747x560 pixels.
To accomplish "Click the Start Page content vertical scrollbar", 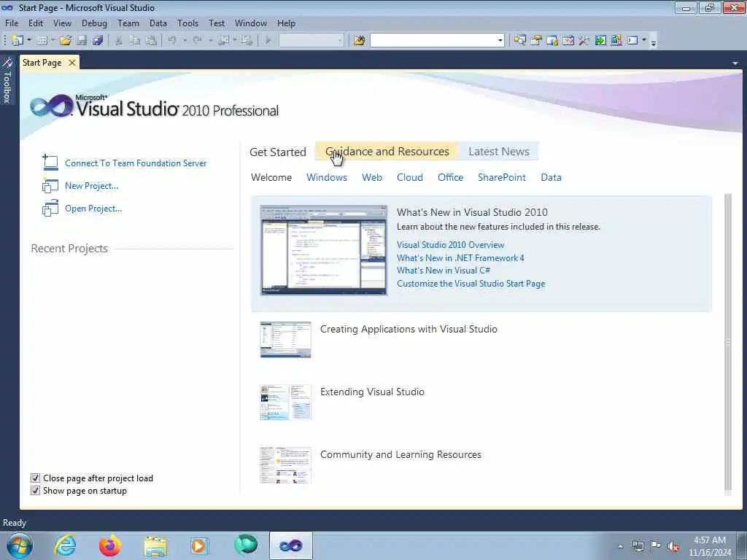I will [x=727, y=342].
